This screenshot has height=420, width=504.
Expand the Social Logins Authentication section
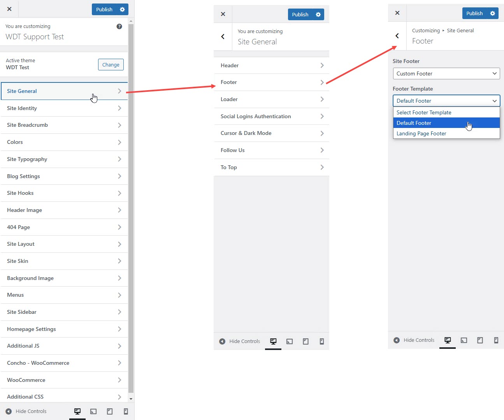(x=272, y=116)
